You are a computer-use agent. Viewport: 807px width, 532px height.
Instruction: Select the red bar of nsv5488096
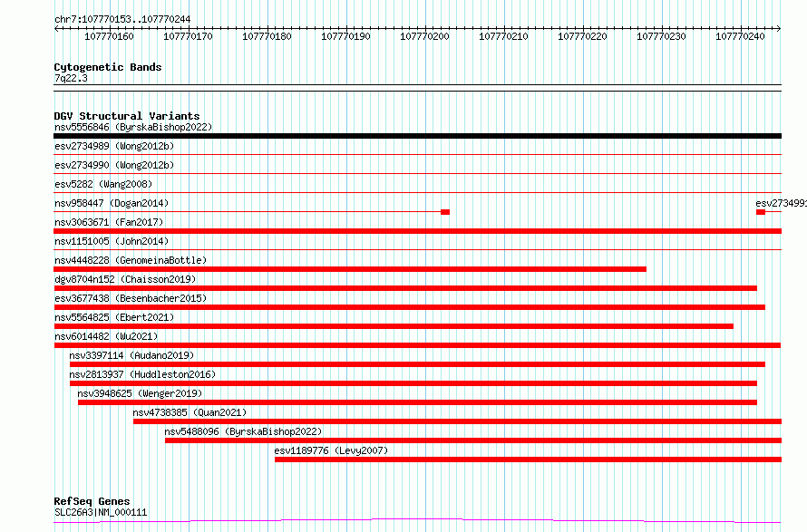point(473,440)
